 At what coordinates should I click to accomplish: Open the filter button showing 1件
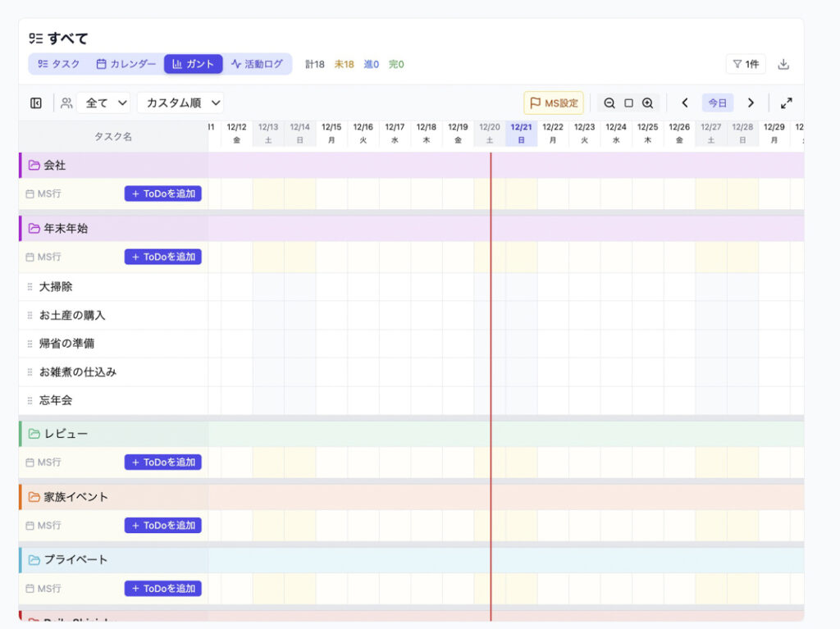click(x=745, y=64)
